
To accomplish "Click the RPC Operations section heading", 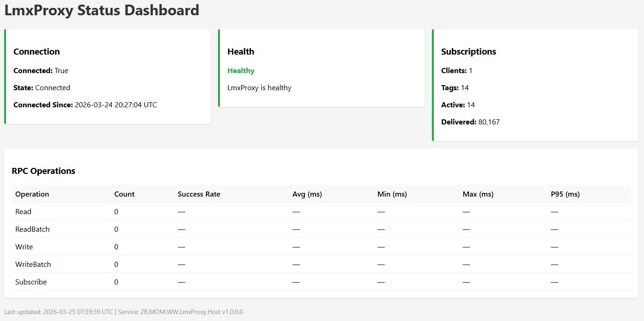I will pos(43,171).
